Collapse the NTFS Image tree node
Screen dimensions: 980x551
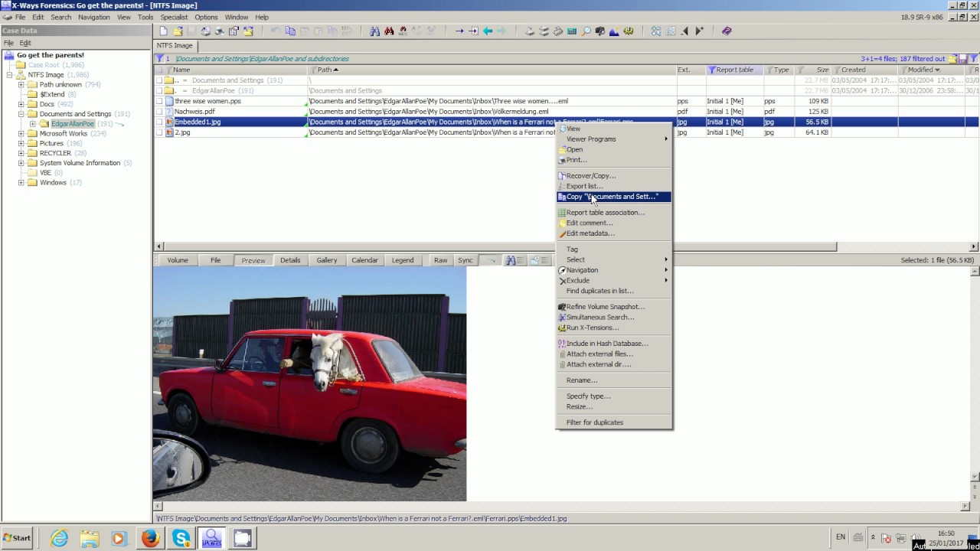coord(10,75)
